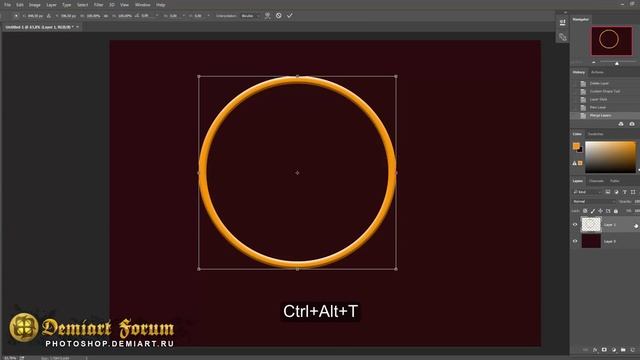The image size is (640, 360).
Task: Adjust the Navigator zoom slider
Action: [617, 63]
